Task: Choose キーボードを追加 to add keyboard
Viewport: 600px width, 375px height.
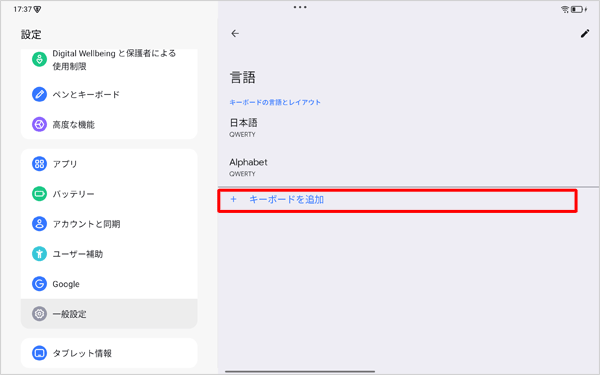Action: 397,201
